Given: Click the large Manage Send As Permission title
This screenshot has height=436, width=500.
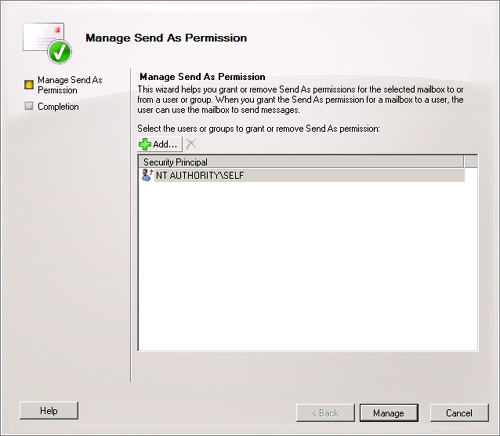Looking at the screenshot, I should coord(166,38).
